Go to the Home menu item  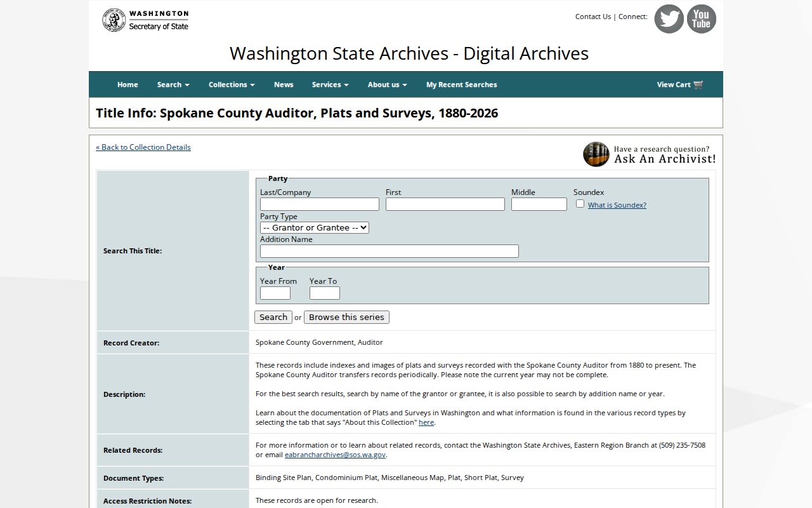tap(128, 84)
